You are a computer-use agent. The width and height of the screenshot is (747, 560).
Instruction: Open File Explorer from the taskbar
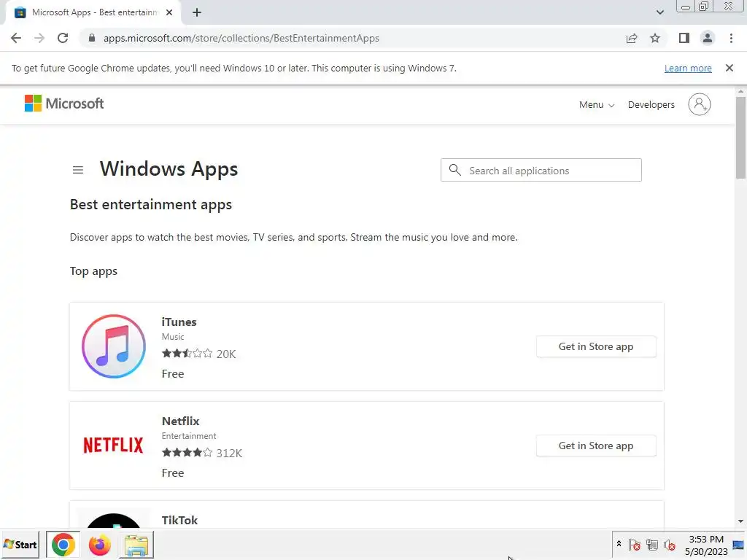(136, 545)
